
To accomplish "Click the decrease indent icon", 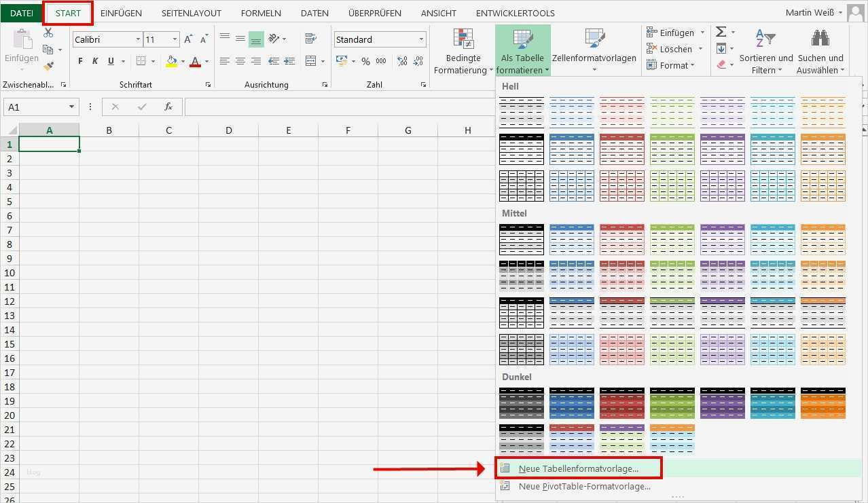I will (273, 61).
